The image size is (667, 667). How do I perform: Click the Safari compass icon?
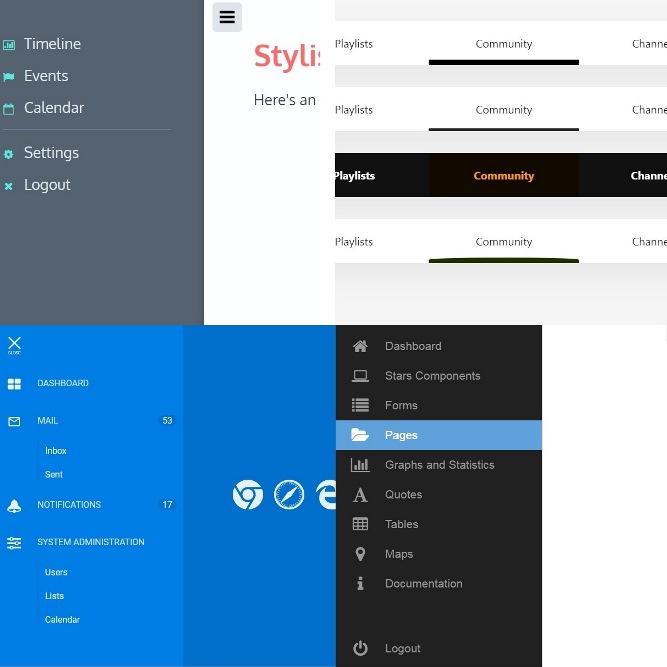[289, 494]
